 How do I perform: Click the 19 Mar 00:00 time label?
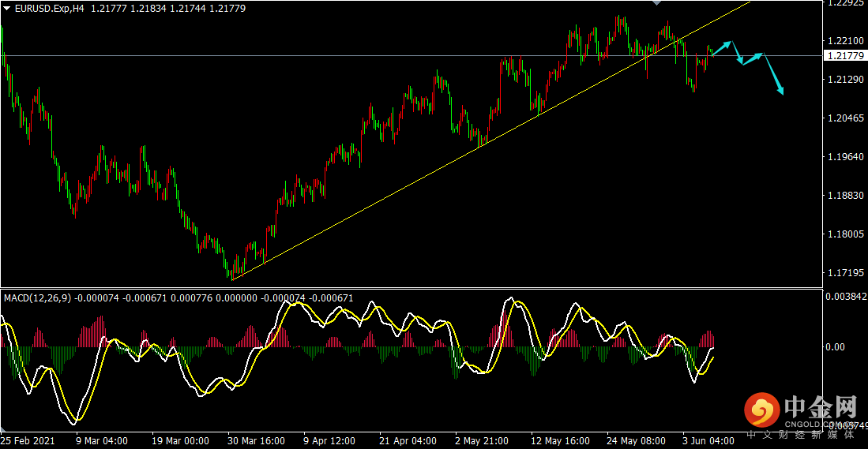point(180,441)
